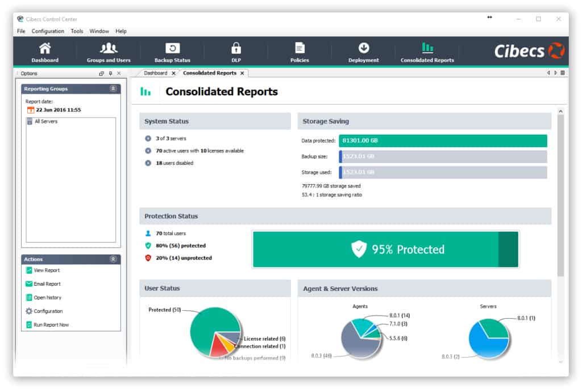The height and width of the screenshot is (392, 582).
Task: Click the Agents versions pie chart
Action: (x=361, y=338)
